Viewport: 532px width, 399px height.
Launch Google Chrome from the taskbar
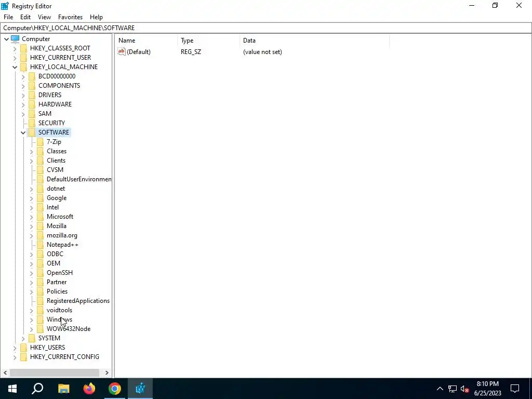tap(115, 389)
